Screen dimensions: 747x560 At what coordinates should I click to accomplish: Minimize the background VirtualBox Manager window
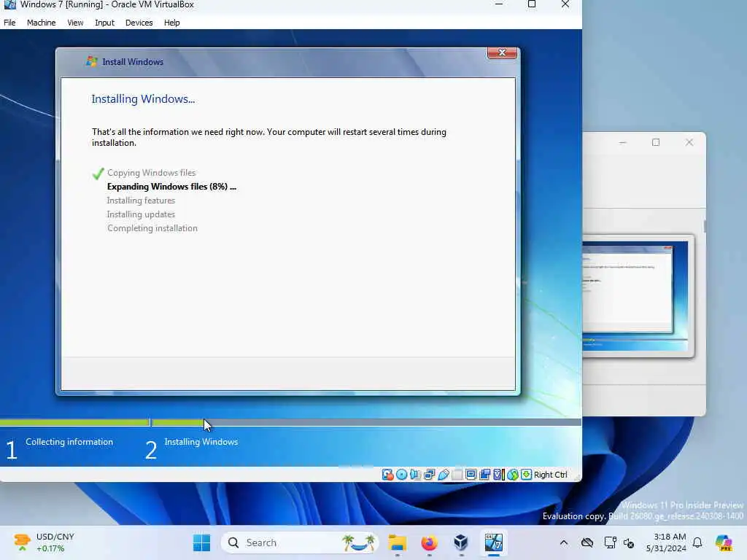click(x=623, y=142)
